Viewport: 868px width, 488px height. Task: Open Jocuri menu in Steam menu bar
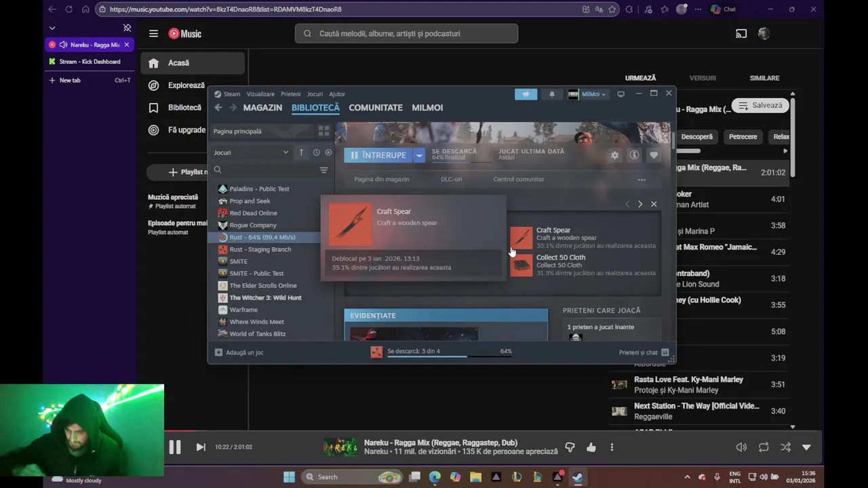(x=315, y=94)
